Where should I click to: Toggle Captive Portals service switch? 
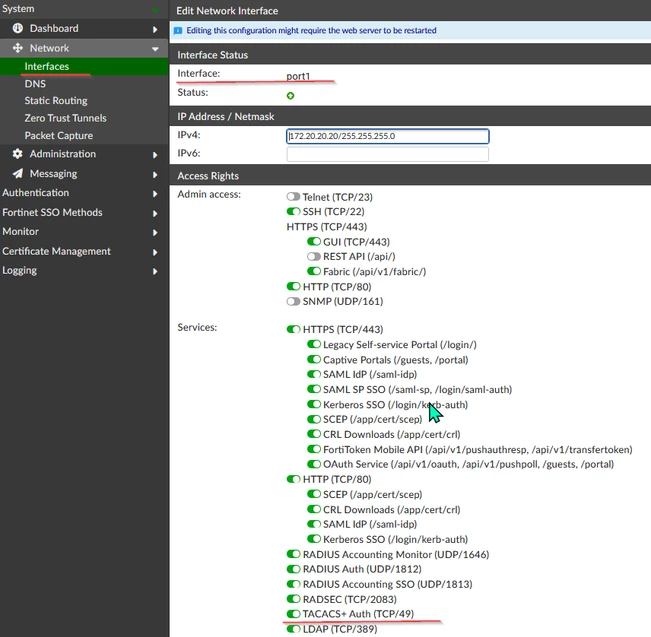point(314,359)
